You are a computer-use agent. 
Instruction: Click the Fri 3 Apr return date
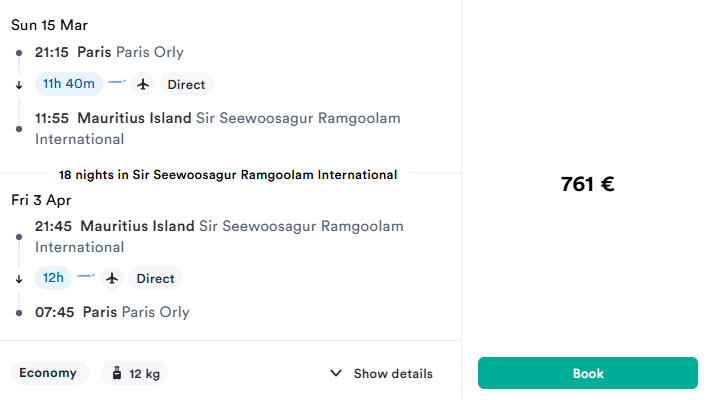tap(41, 200)
